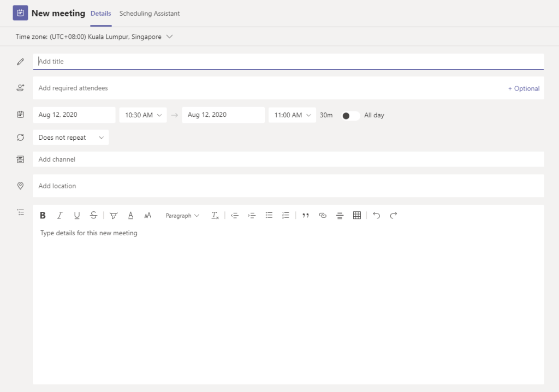
Task: Click the Add location field
Action: pyautogui.click(x=288, y=186)
